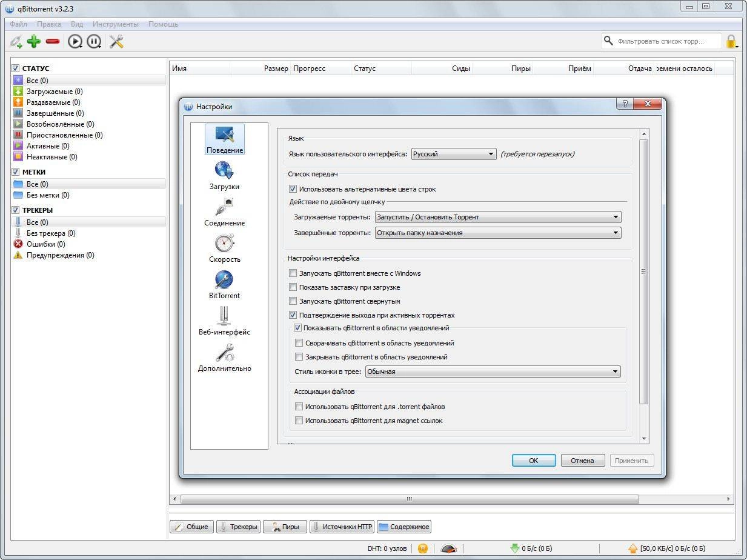The width and height of the screenshot is (747, 560).
Task: Toggle Подтверждение выхода при активных торрентах
Action: click(x=293, y=315)
